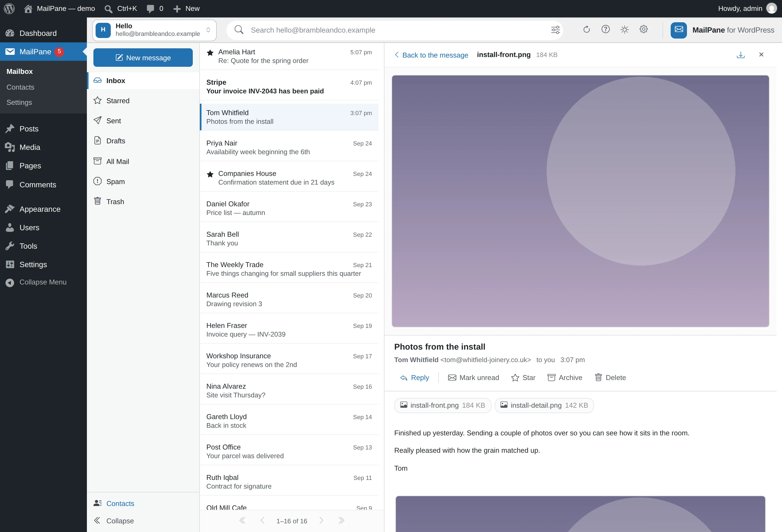
Task: Open the Sent folder
Action: tap(143, 121)
